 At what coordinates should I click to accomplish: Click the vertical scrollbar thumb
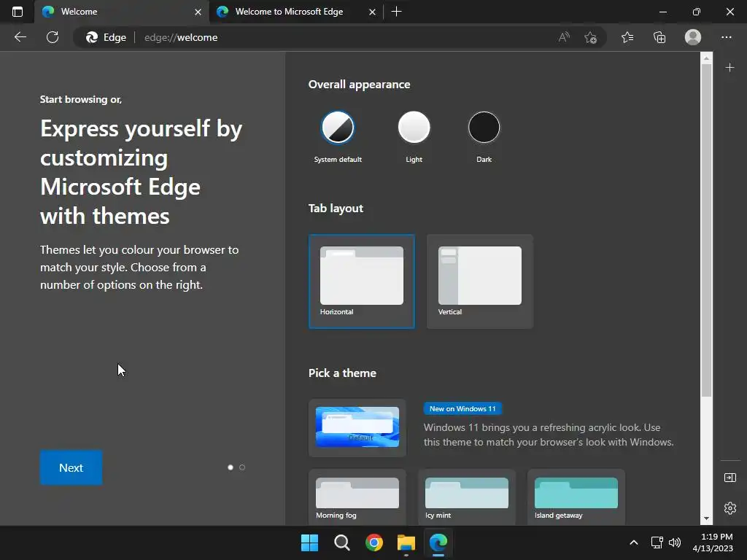pyautogui.click(x=706, y=230)
